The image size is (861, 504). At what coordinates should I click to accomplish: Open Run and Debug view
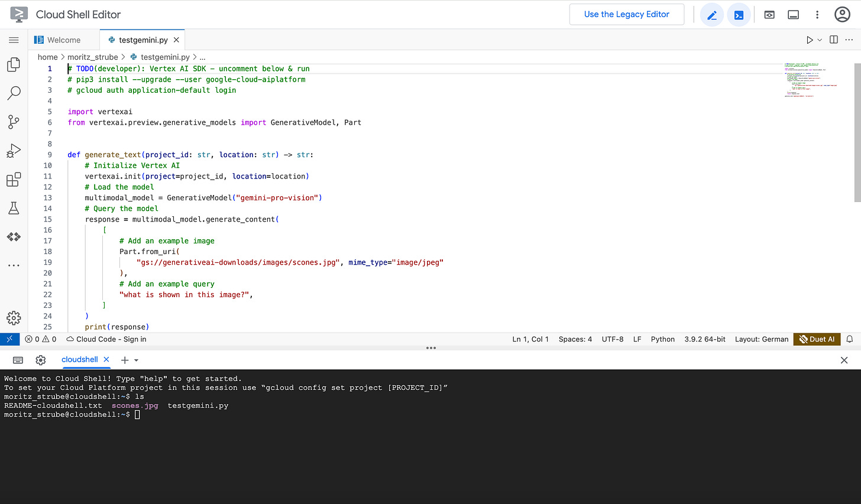(x=14, y=151)
